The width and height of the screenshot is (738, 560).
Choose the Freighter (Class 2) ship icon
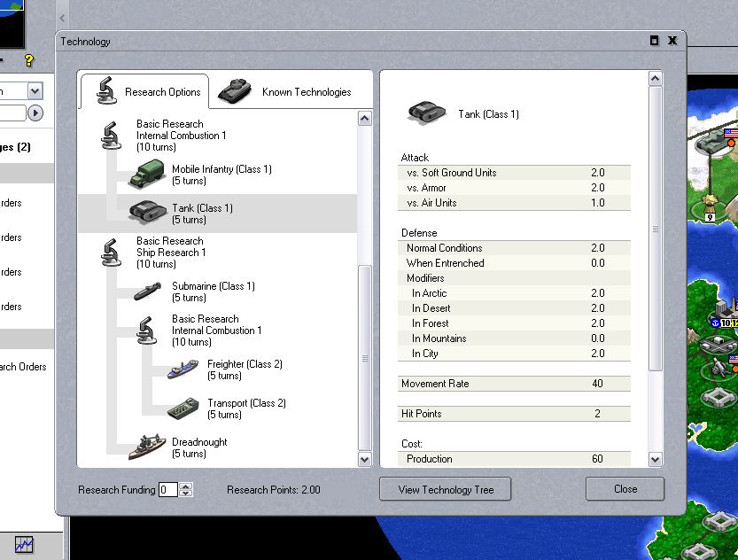click(x=183, y=369)
